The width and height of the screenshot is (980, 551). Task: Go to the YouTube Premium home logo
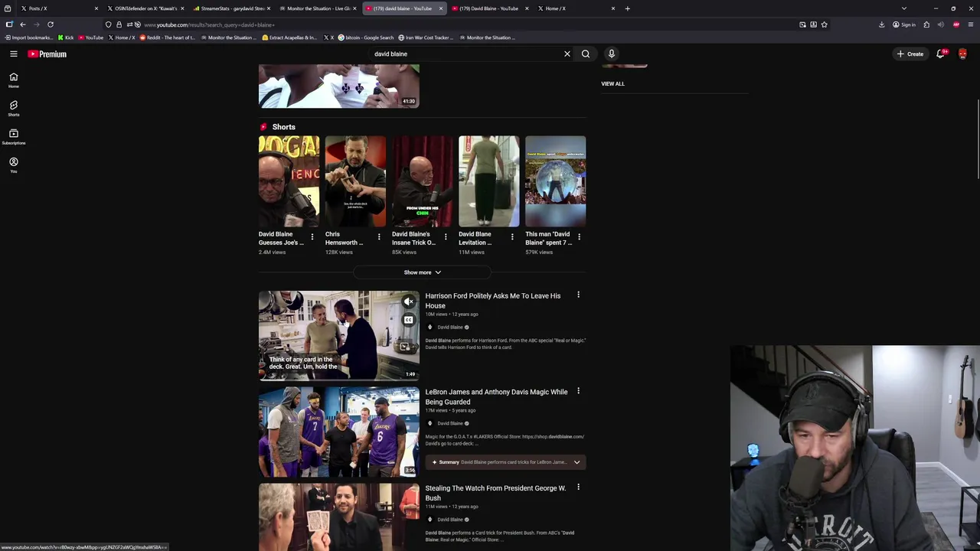(x=47, y=54)
